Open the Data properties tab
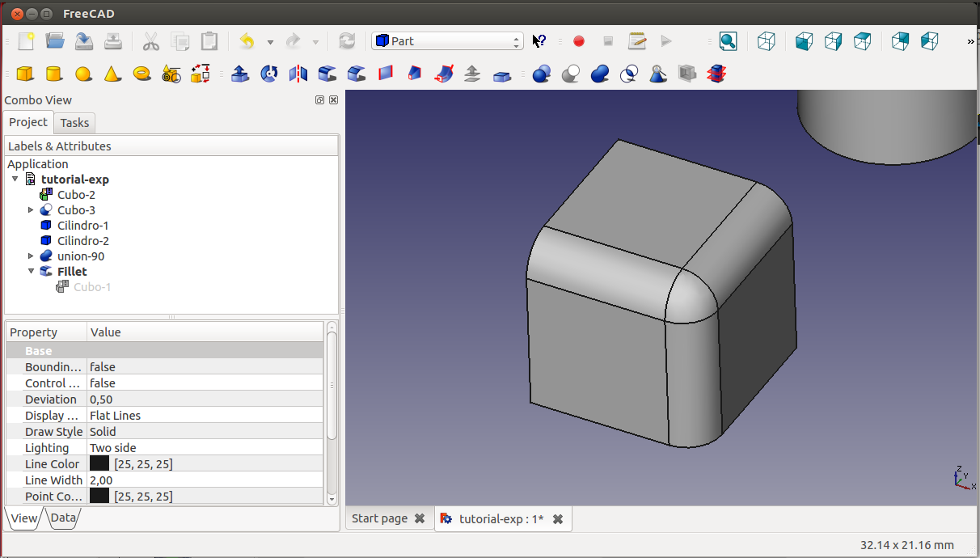980x558 pixels. pyautogui.click(x=63, y=518)
